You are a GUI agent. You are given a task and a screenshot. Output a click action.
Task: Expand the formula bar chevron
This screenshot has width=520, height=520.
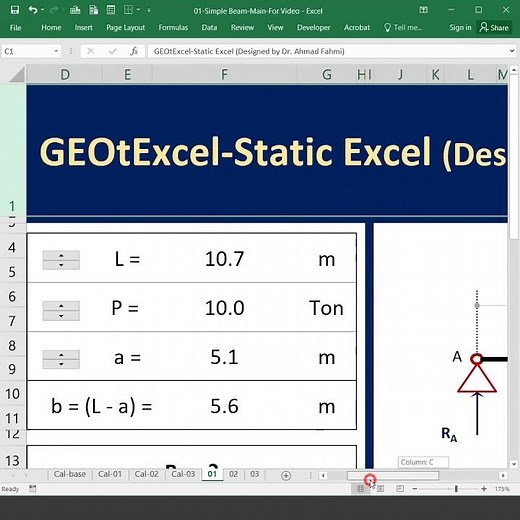(x=512, y=51)
